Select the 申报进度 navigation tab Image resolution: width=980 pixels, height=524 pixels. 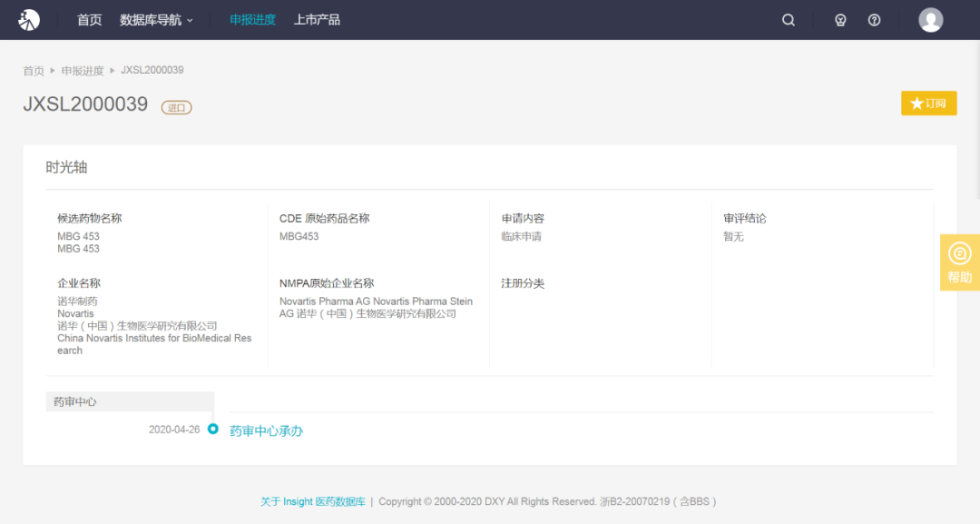click(252, 20)
